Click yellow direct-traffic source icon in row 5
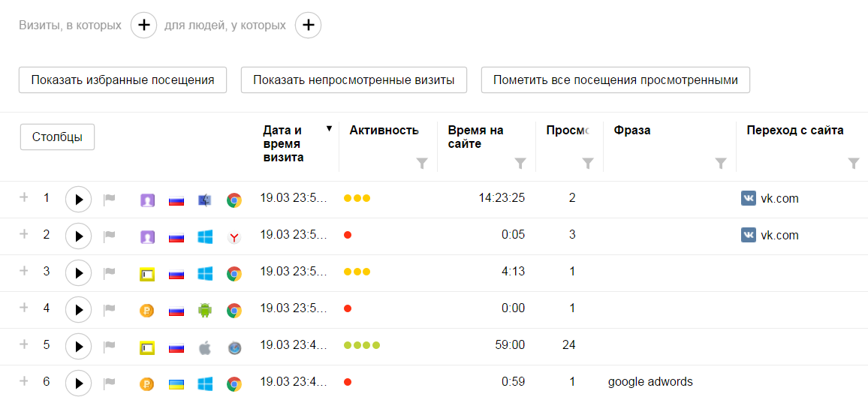The width and height of the screenshot is (868, 400). [146, 347]
